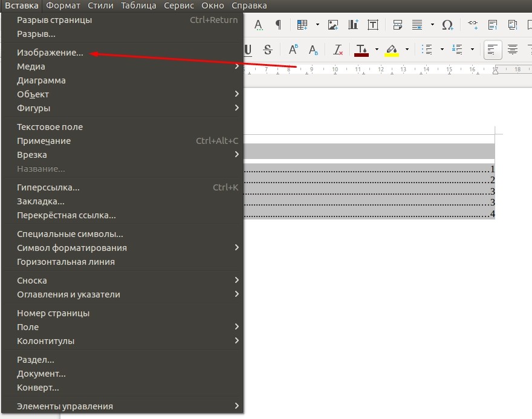Click the Subscript icon
532x419 pixels.
click(x=313, y=50)
